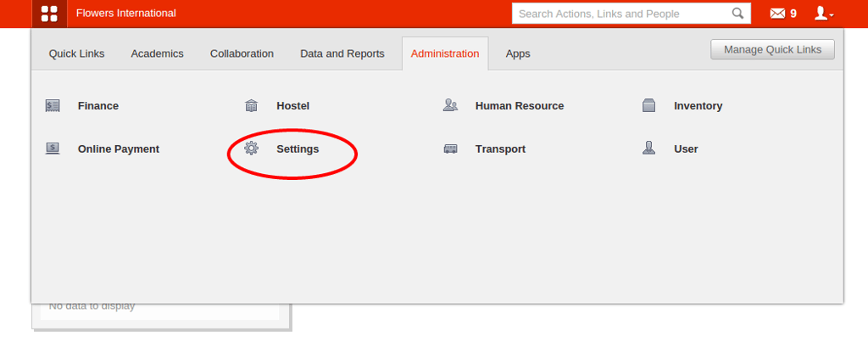This screenshot has width=868, height=359.
Task: Open messages via the envelope icon
Action: click(x=778, y=14)
